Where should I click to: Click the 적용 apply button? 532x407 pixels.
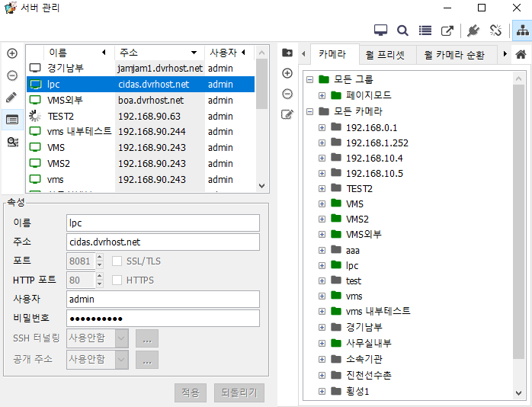(191, 393)
